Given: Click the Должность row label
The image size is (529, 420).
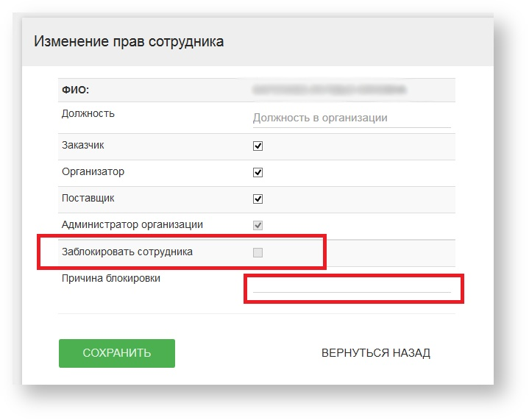Looking at the screenshot, I should [x=88, y=113].
